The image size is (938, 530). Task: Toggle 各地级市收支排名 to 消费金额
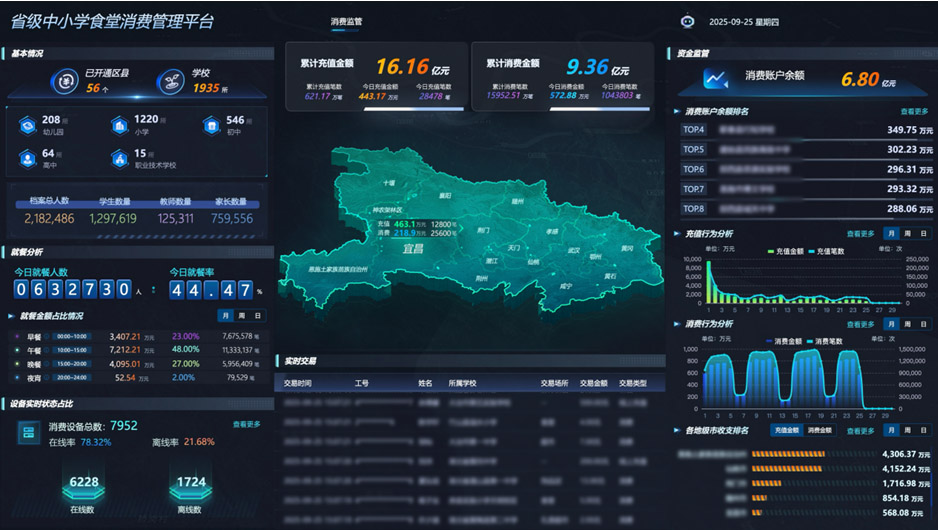click(x=820, y=430)
